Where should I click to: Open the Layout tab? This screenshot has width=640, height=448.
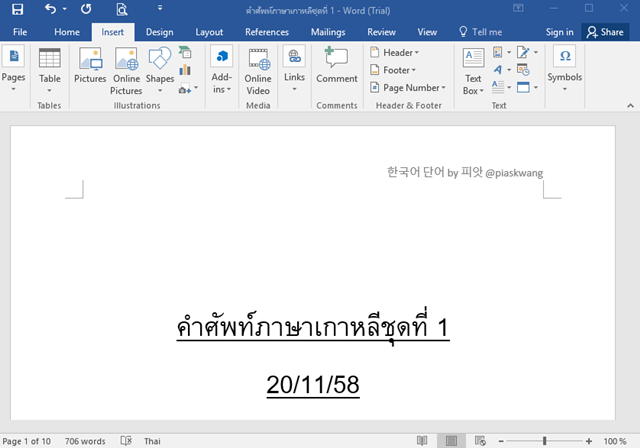point(209,32)
